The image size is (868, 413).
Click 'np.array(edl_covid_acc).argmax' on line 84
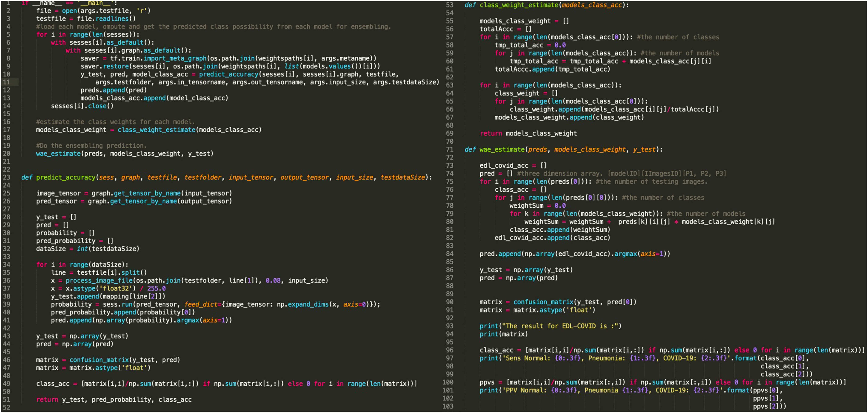click(x=581, y=254)
